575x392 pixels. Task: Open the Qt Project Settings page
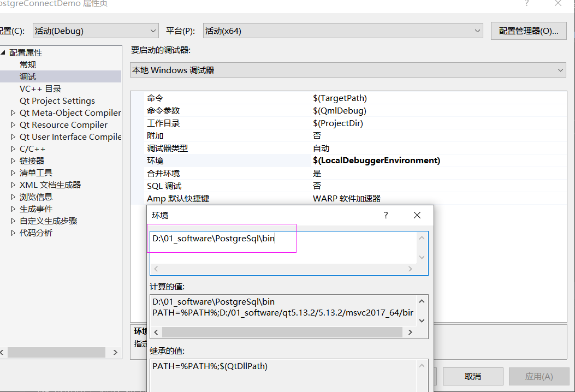(57, 100)
